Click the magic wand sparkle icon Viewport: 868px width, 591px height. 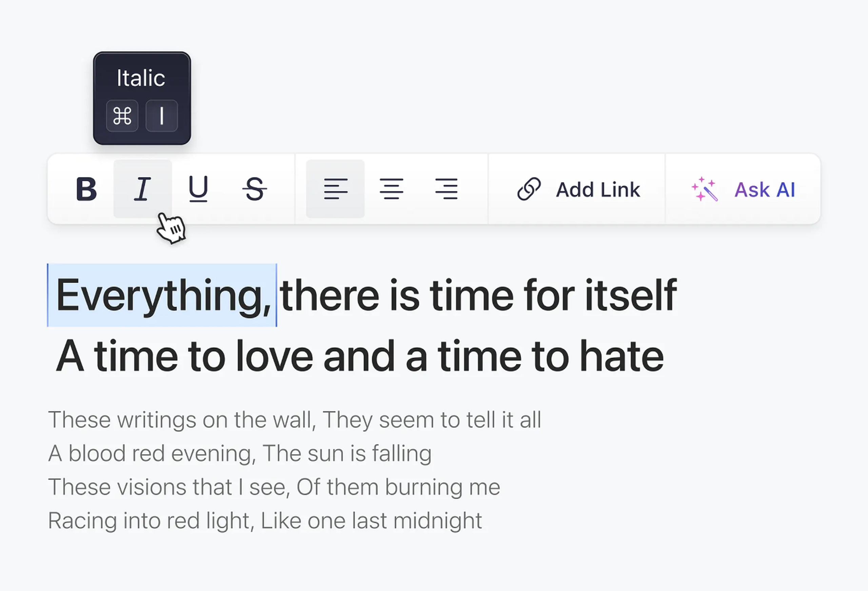click(705, 189)
